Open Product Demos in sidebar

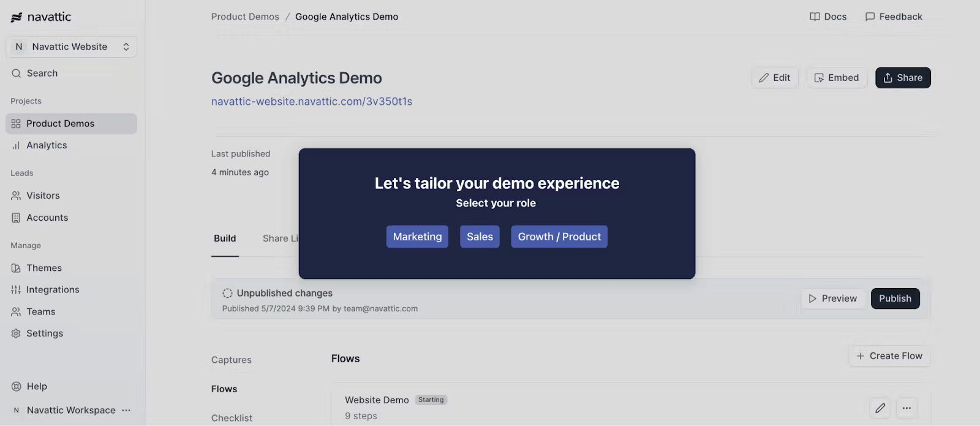click(x=71, y=124)
